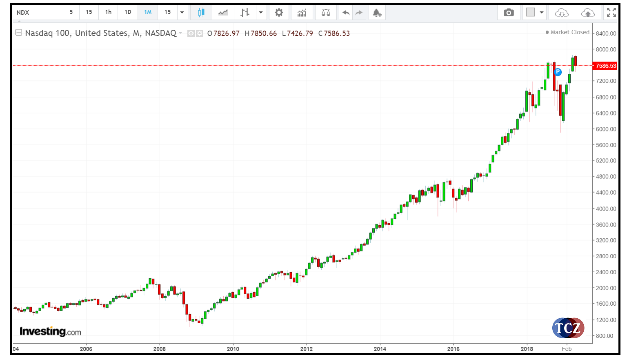
Task: Switch to the 1h timeframe
Action: click(x=108, y=12)
